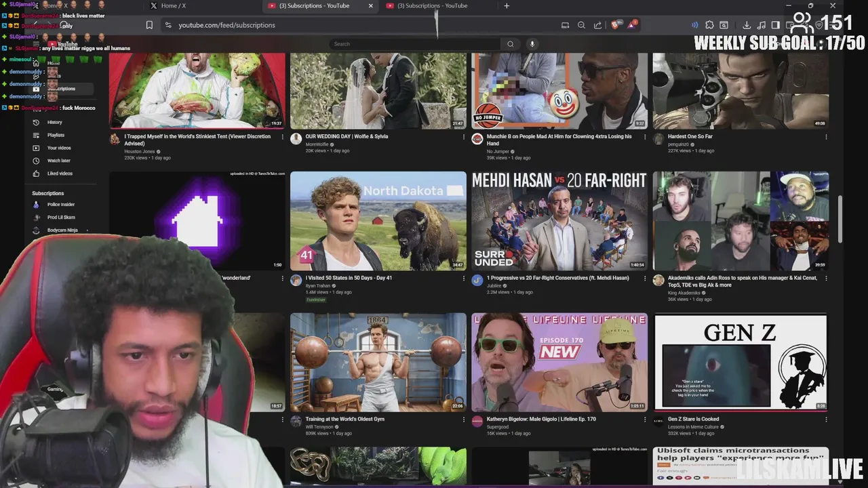This screenshot has width=868, height=488.
Task: Open Brave Rewards triangle icon
Action: click(x=632, y=24)
